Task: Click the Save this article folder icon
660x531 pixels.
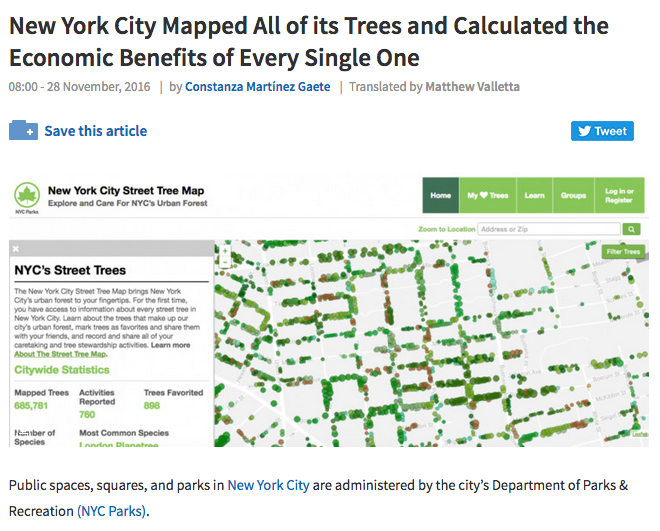Action: tap(24, 130)
